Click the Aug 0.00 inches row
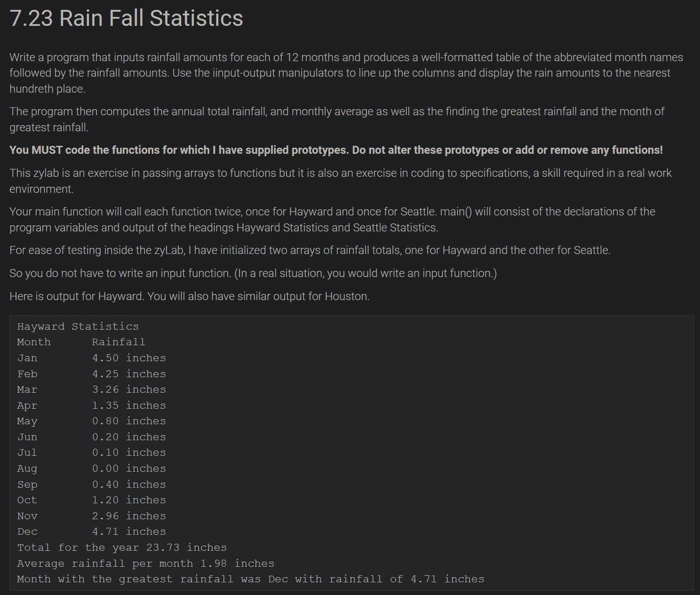The image size is (700, 595). click(92, 468)
